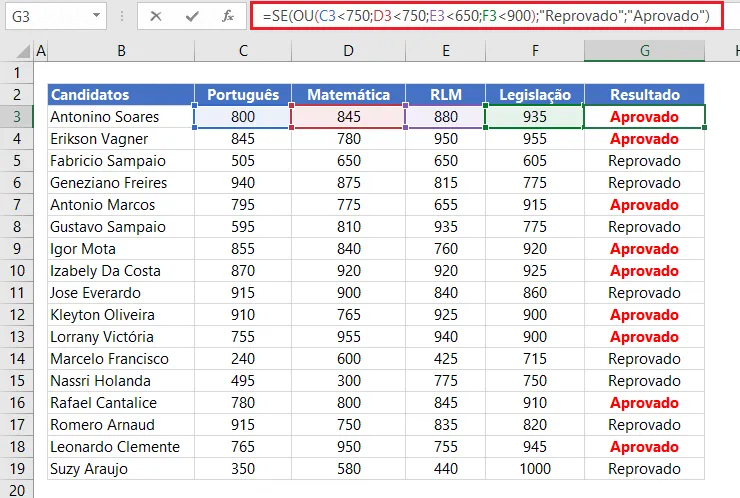Cancel the formula entry with X icon
Screen dimensions: 740x498
155,17
